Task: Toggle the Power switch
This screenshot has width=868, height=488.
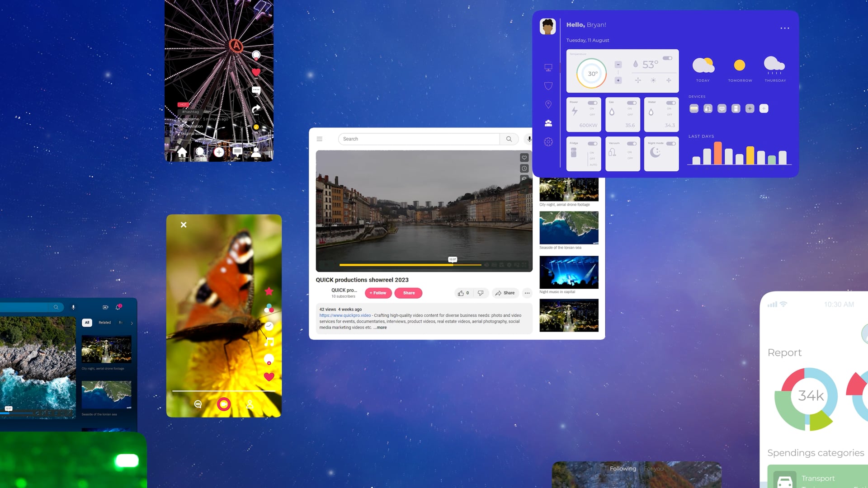Action: pos(592,103)
